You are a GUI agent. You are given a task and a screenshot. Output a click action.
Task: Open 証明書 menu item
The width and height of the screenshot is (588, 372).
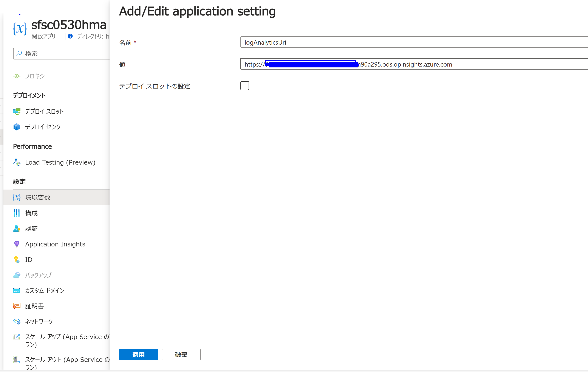click(34, 306)
